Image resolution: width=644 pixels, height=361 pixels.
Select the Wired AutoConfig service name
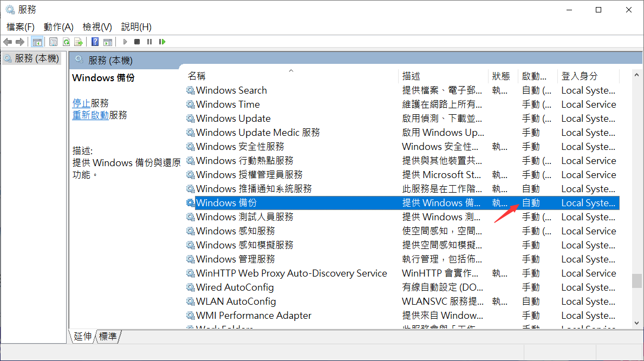[x=235, y=287]
